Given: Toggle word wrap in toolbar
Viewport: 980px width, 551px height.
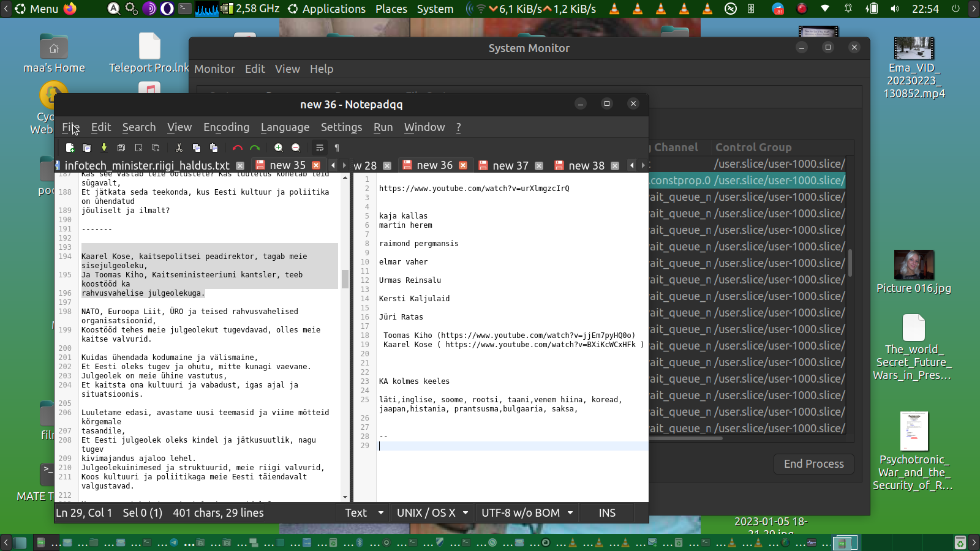Looking at the screenshot, I should (x=320, y=148).
